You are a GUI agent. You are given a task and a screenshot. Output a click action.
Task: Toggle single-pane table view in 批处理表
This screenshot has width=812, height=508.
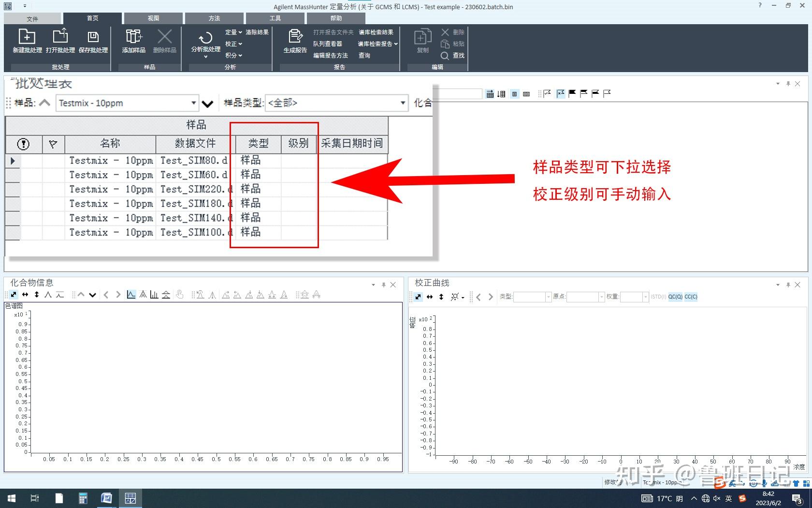pyautogui.click(x=515, y=94)
